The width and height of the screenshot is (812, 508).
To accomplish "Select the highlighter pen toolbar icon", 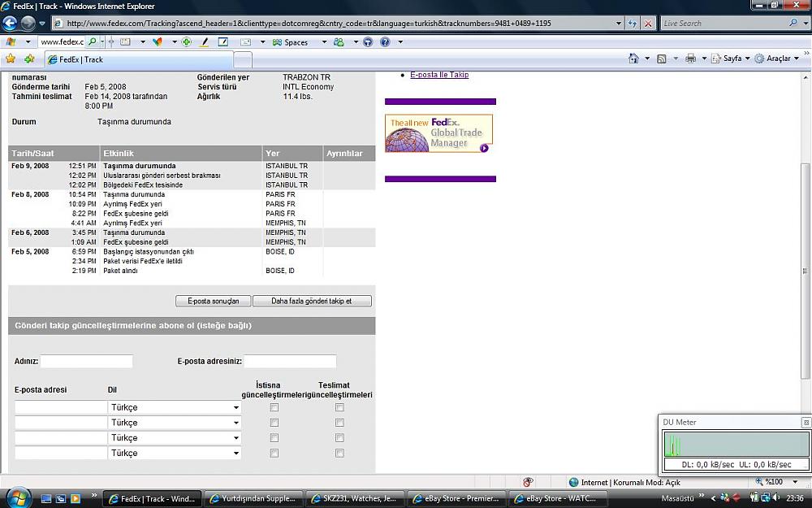I will tap(205, 42).
